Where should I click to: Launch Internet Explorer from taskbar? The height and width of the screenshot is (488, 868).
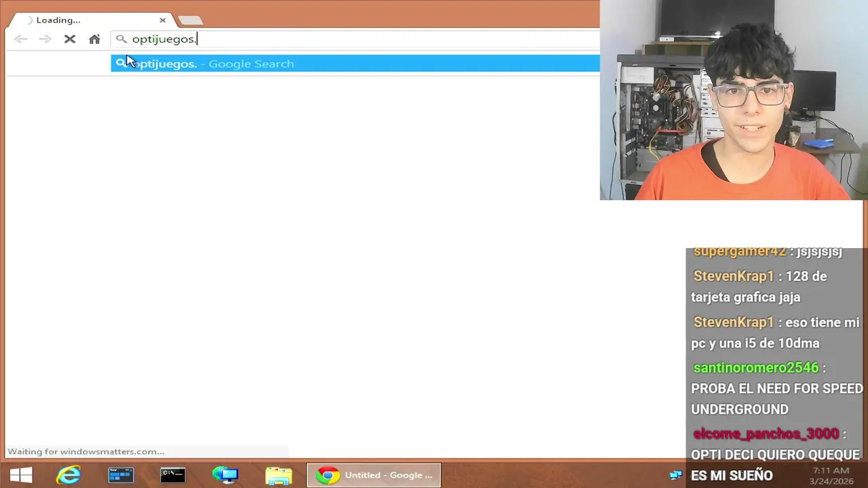tap(68, 475)
